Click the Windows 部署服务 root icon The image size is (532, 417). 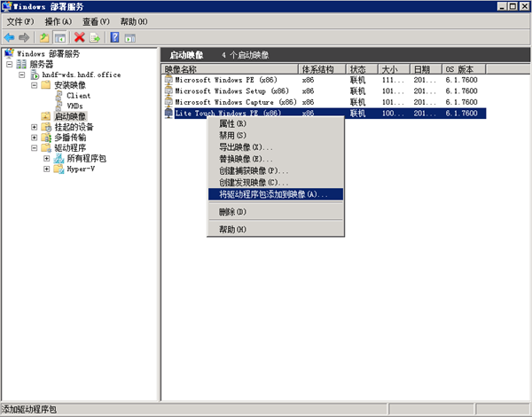(9, 53)
